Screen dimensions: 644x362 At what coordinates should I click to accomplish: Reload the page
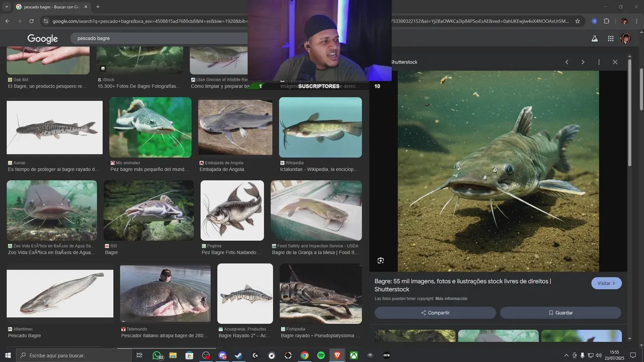[31, 21]
